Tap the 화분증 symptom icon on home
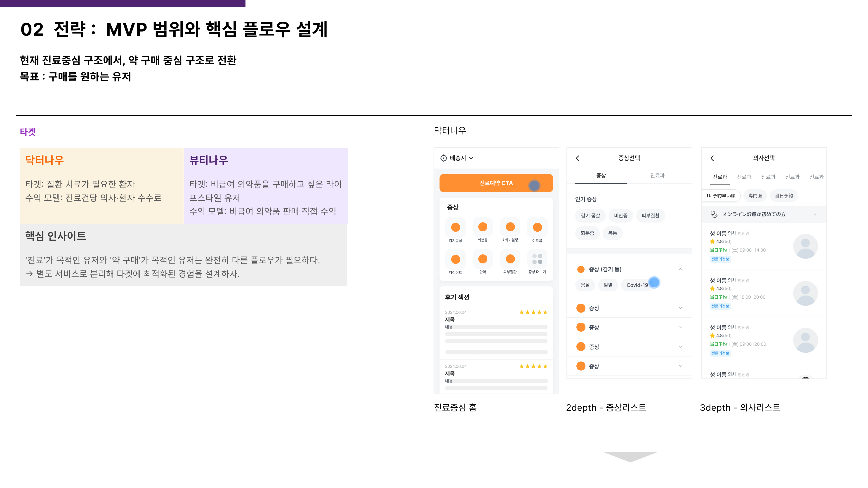The width and height of the screenshot is (868, 488). pos(483,227)
